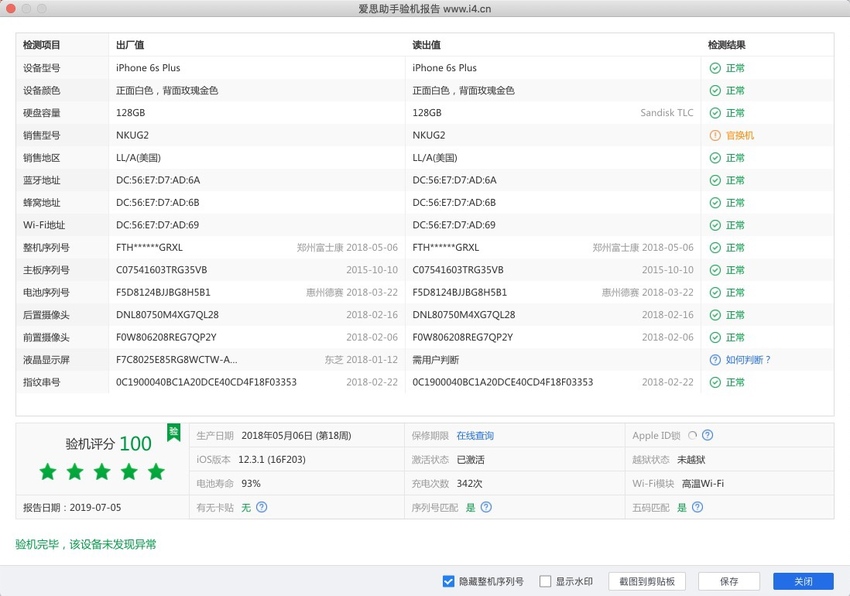The width and height of the screenshot is (850, 596).
Task: Click the 检测结果 column header
Action: click(x=726, y=45)
